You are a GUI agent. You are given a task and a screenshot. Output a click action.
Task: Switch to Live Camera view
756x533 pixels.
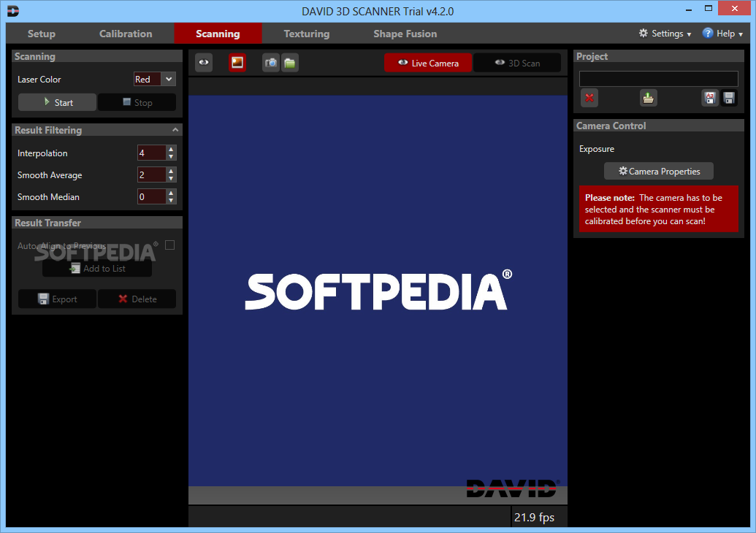427,63
